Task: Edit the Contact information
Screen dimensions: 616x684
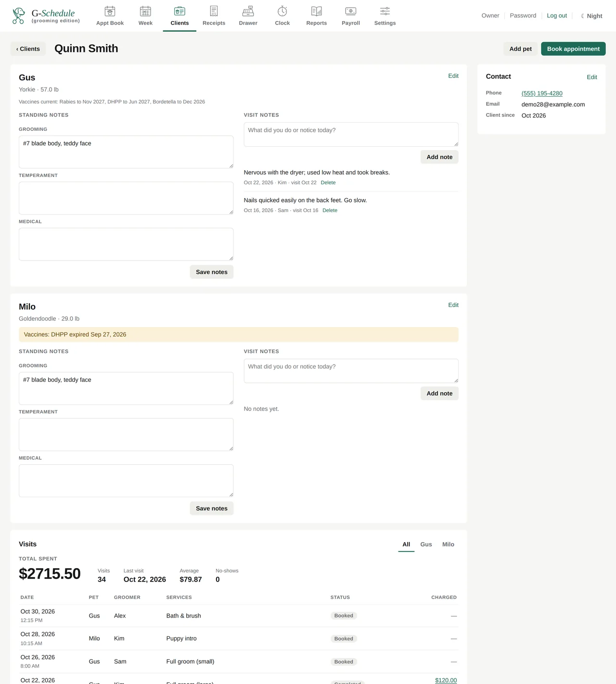Action: click(592, 77)
